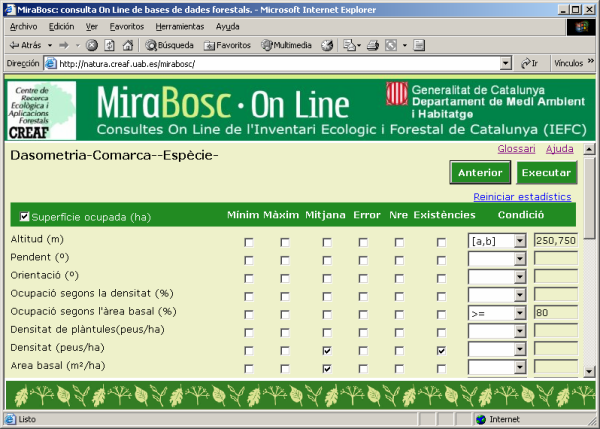Viewport: 600px width, 429px height.
Task: Click the Internet zone globe icon
Action: [x=481, y=419]
